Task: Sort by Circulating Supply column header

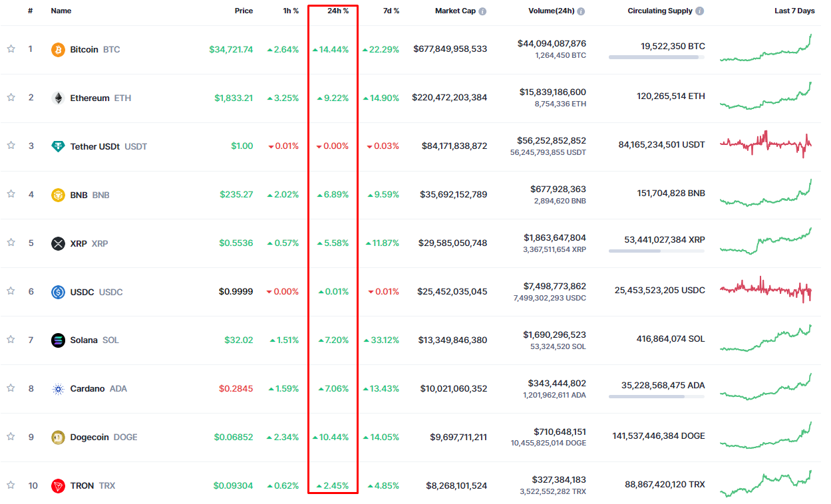Action: click(x=660, y=11)
